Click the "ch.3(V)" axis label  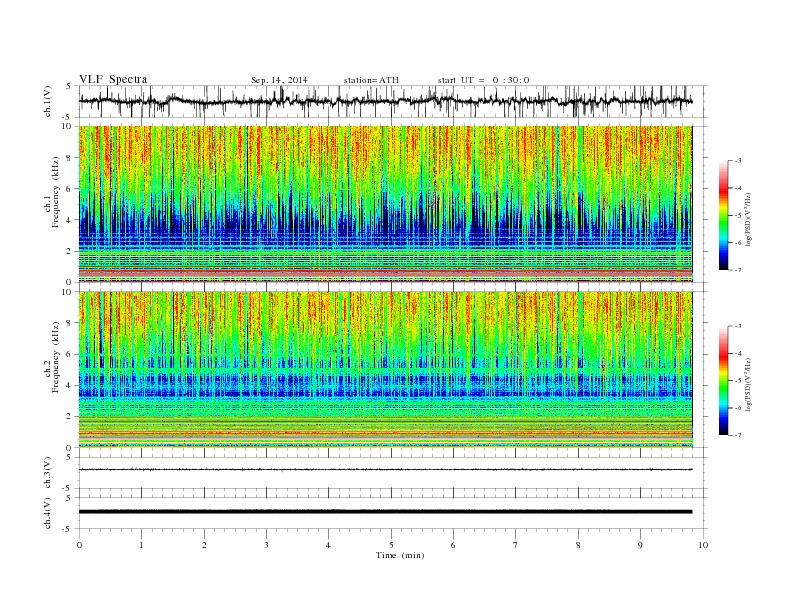[48, 473]
